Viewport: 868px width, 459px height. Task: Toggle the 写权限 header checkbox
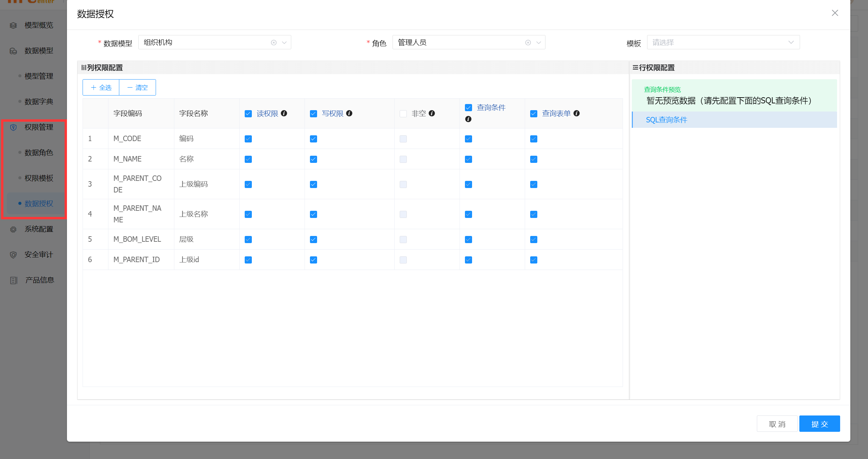click(313, 114)
